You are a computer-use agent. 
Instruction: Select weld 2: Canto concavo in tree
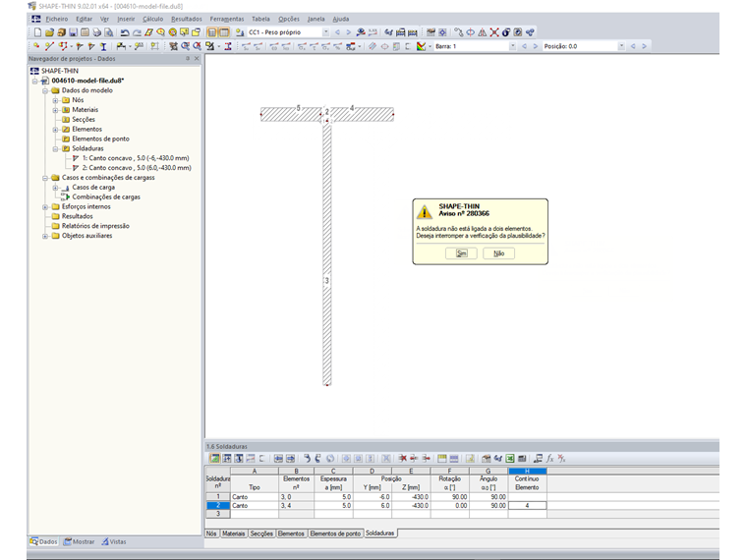[x=137, y=168]
